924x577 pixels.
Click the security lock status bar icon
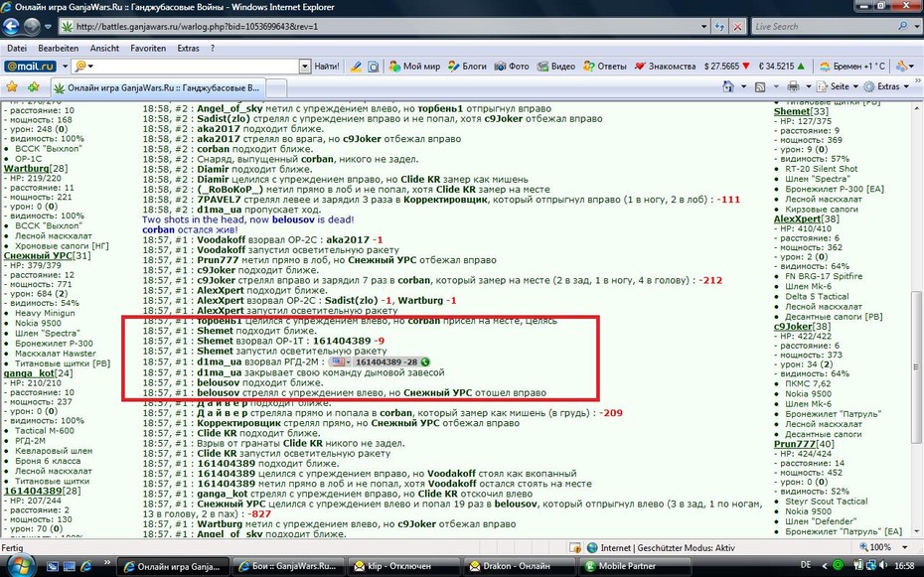[575, 547]
